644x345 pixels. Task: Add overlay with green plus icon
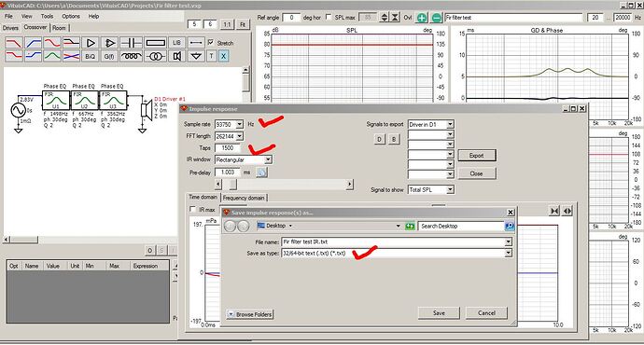tap(421, 18)
